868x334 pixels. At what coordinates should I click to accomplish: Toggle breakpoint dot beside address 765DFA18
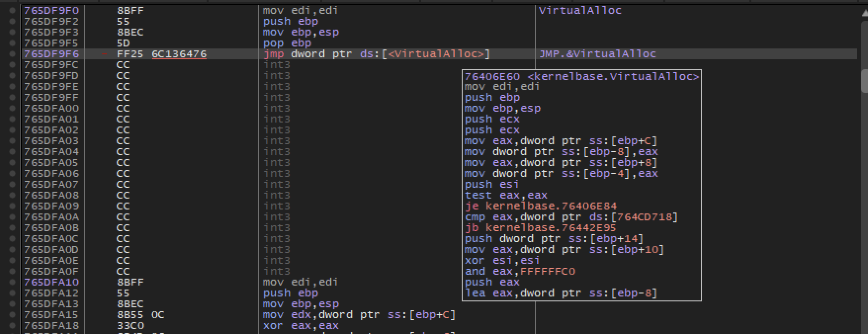point(12,326)
